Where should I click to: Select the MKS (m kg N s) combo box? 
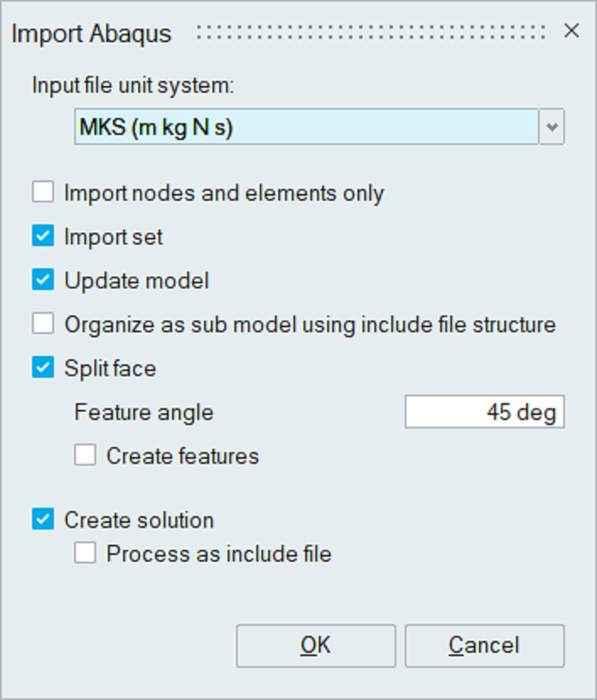(x=305, y=127)
